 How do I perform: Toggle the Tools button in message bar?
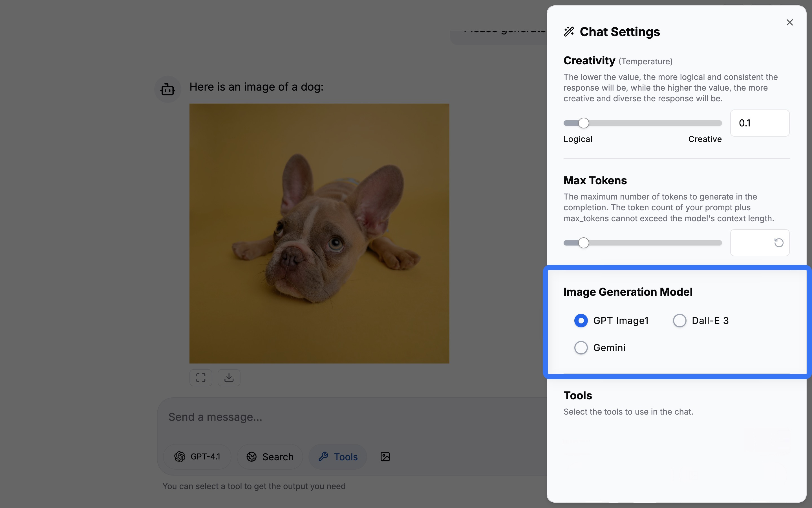click(338, 457)
